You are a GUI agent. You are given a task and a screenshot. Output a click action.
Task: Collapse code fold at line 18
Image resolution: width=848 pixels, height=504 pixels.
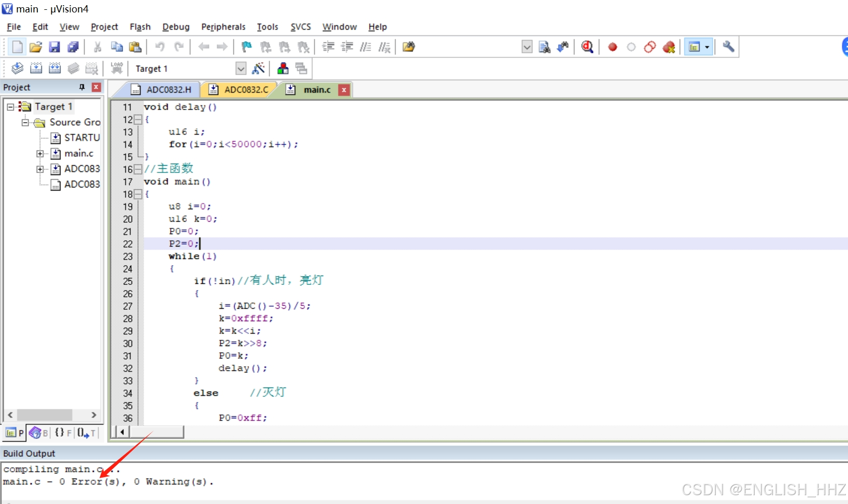138,194
